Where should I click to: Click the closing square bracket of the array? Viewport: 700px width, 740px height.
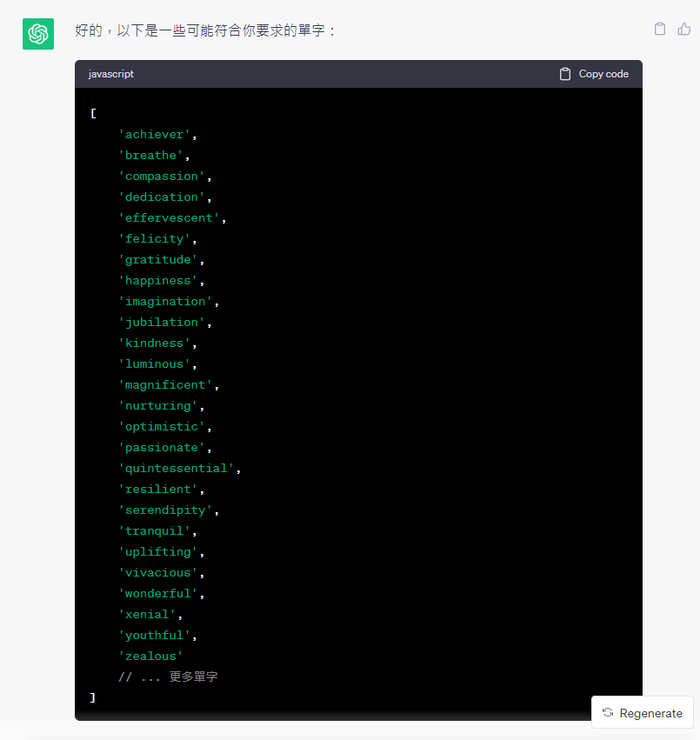point(92,697)
